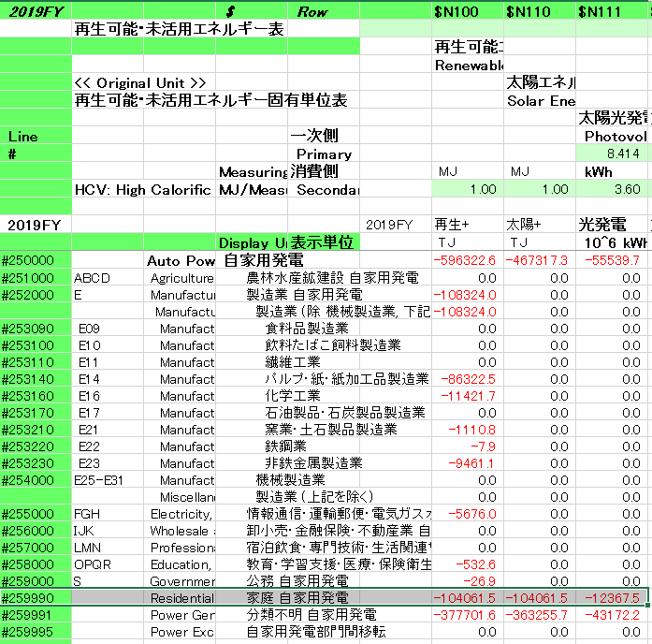The width and height of the screenshot is (652, 644).
Task: Click the value -55539.7 in row #250000
Action: click(612, 260)
